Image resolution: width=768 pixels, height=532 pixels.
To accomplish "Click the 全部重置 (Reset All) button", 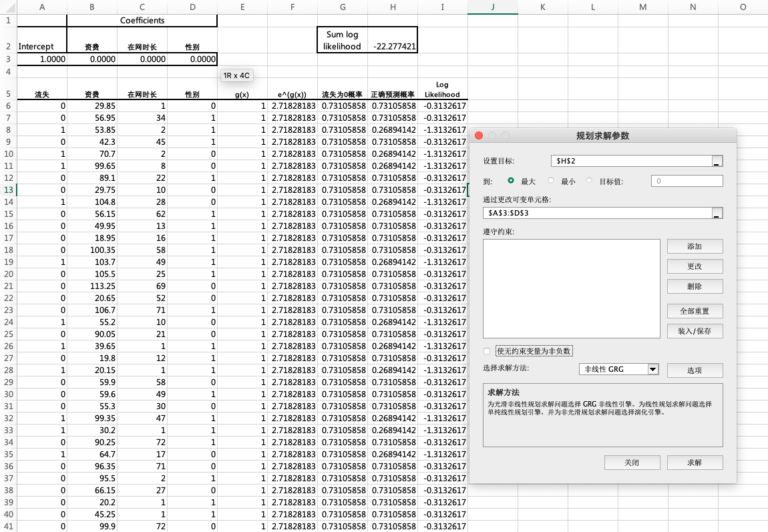I will click(x=695, y=311).
